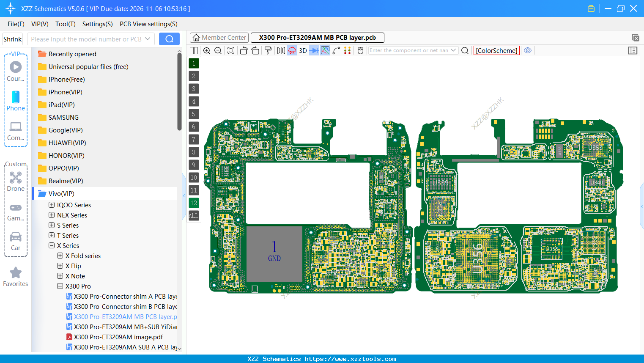Enable the ALL layers view
The image size is (644, 363).
click(194, 216)
